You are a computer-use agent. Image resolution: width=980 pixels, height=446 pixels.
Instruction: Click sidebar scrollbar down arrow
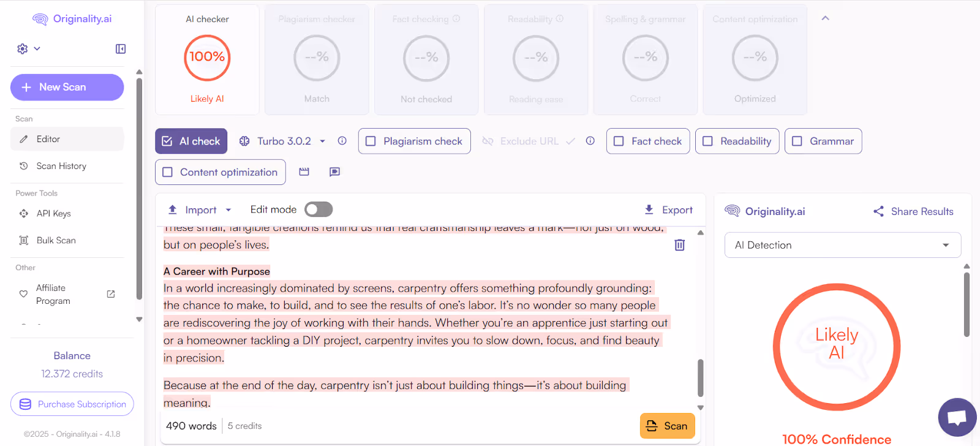click(139, 319)
